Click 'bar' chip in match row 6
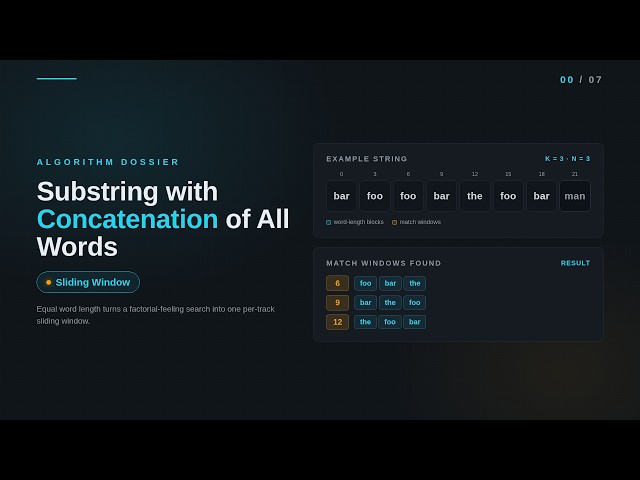This screenshot has height=480, width=640. click(390, 283)
